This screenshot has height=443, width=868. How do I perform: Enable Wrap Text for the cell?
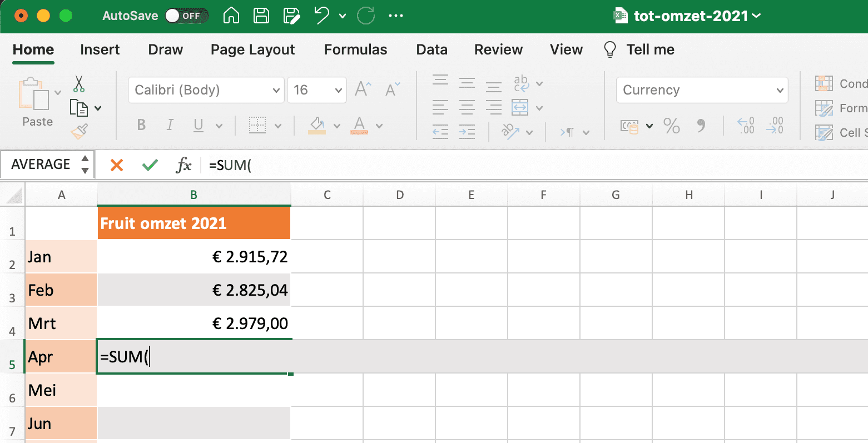click(x=521, y=83)
